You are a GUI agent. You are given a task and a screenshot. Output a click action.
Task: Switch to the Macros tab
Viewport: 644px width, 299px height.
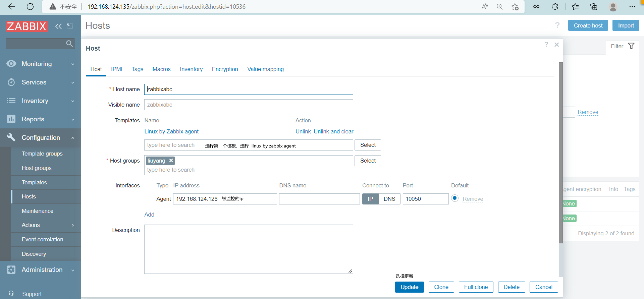click(x=162, y=69)
